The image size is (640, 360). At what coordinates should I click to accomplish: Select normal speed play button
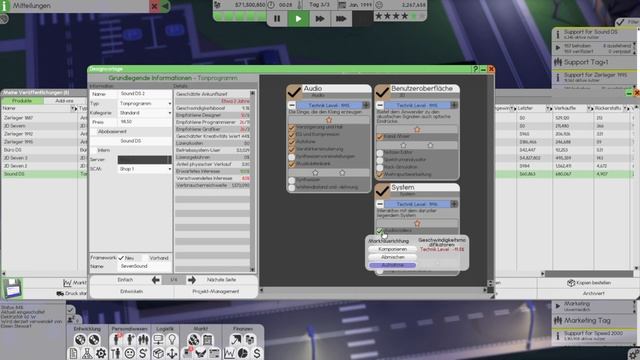[298, 19]
